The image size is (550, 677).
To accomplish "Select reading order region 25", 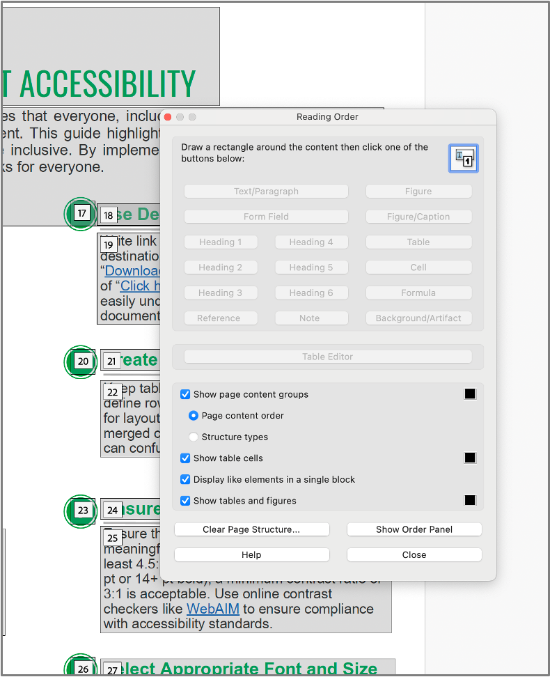I will point(113,538).
